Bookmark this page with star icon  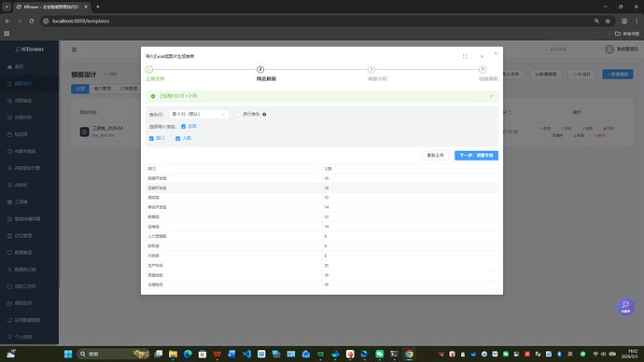point(608,21)
